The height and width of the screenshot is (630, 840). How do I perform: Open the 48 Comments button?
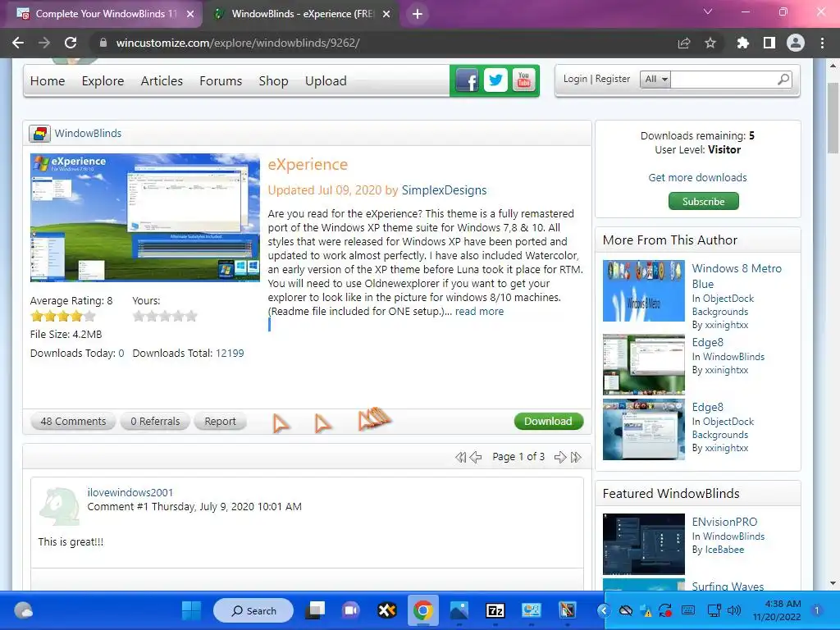pyautogui.click(x=73, y=422)
